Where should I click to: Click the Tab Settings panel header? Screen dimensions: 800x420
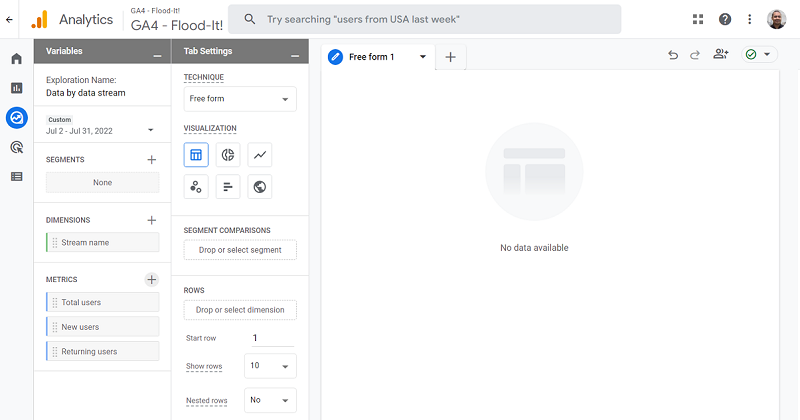point(240,51)
